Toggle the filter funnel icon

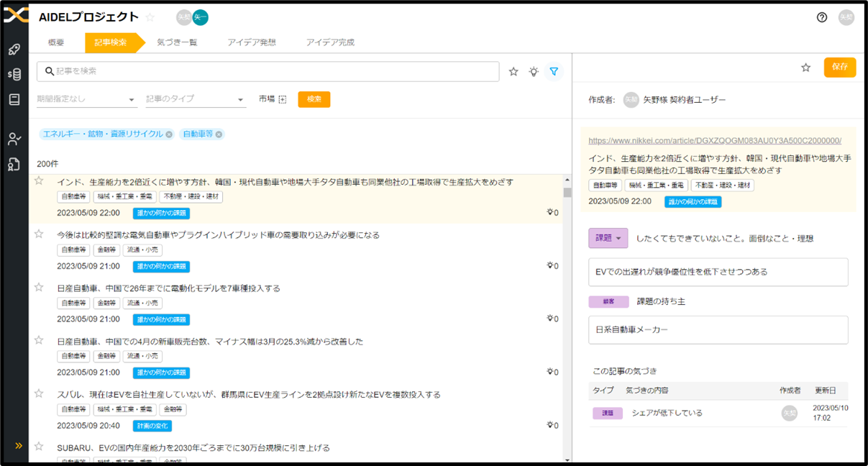click(x=554, y=71)
